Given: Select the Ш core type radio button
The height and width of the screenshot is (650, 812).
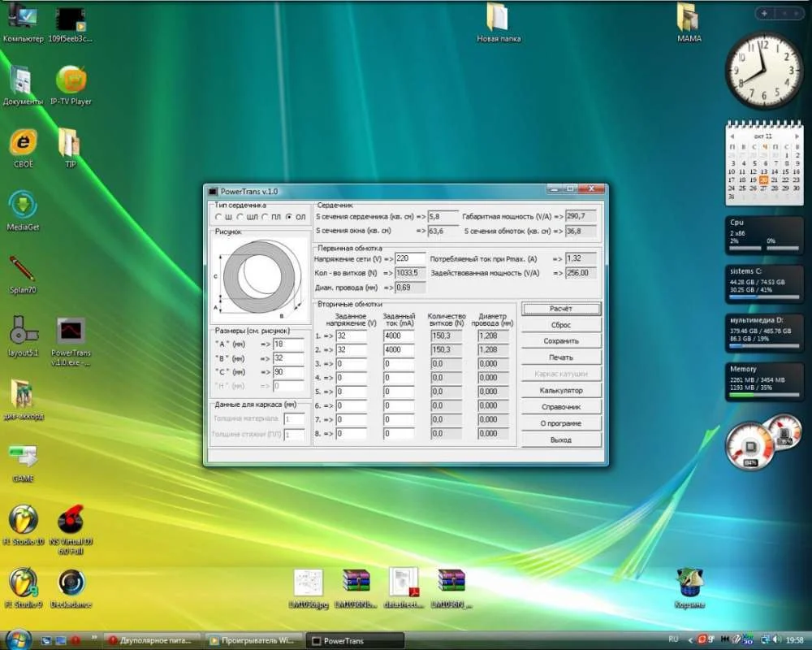Looking at the screenshot, I should coord(218,217).
